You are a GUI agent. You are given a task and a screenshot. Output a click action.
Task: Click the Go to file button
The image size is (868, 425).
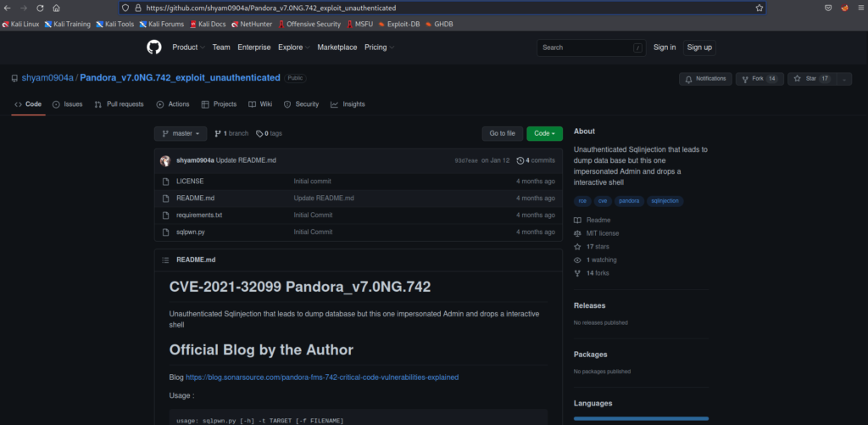click(502, 133)
